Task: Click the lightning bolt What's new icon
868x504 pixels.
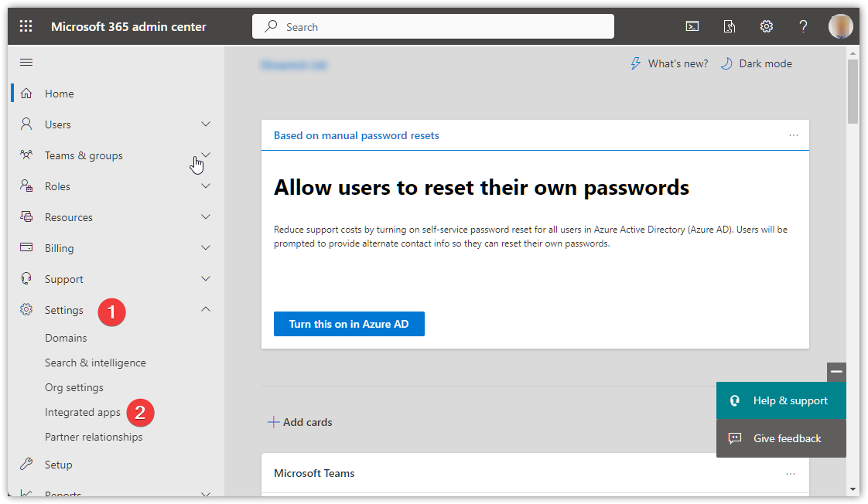Action: [635, 63]
